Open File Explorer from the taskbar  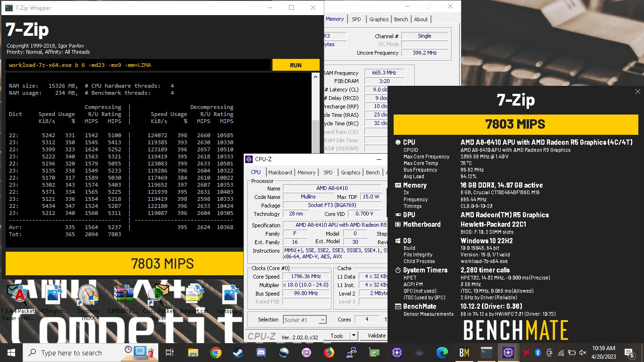pos(193,353)
